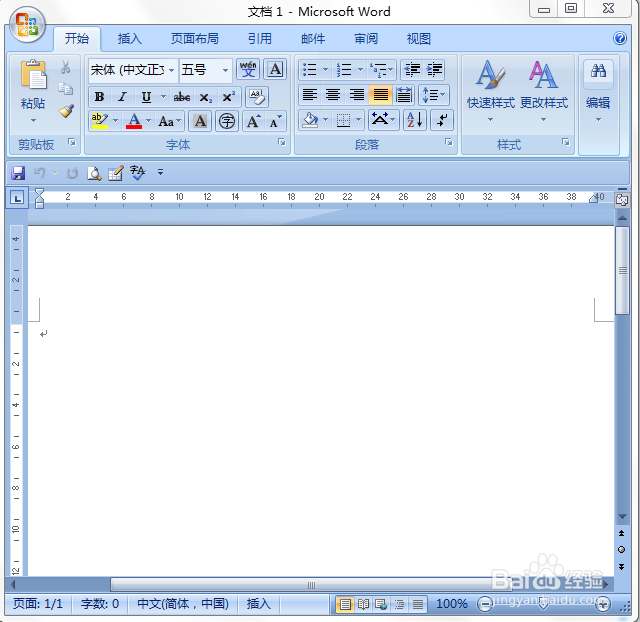Viewport: 640px width, 622px height.
Task: Apply character border icon
Action: tap(276, 69)
